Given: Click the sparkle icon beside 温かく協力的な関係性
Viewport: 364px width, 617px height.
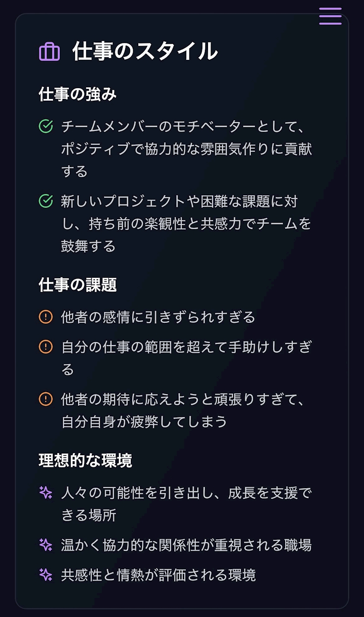Looking at the screenshot, I should coord(45,545).
